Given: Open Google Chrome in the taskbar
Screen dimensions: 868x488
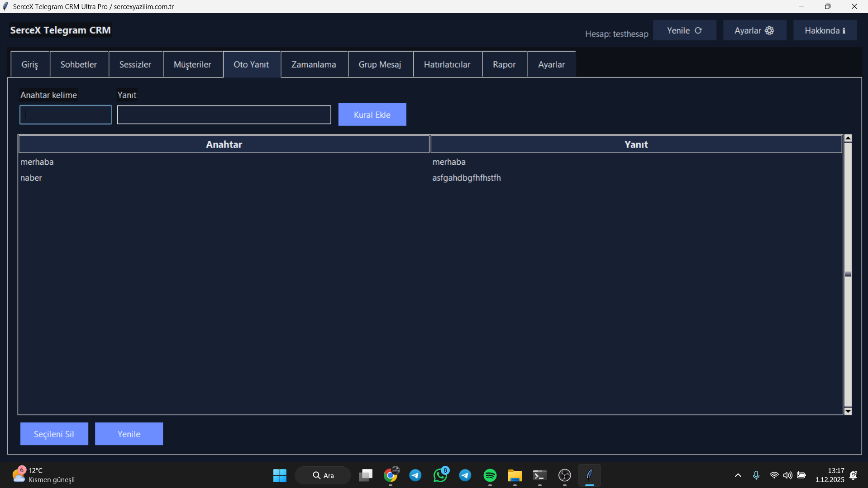Looking at the screenshot, I should (x=391, y=475).
